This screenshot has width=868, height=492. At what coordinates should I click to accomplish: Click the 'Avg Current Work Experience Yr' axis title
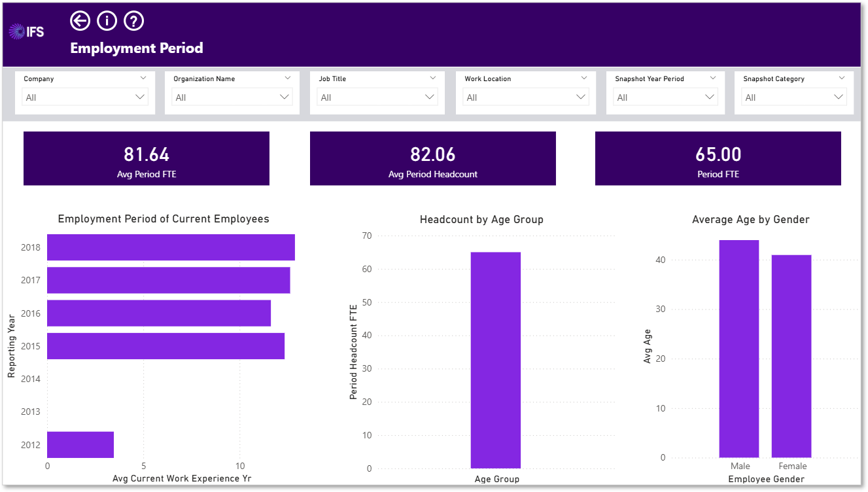182,478
